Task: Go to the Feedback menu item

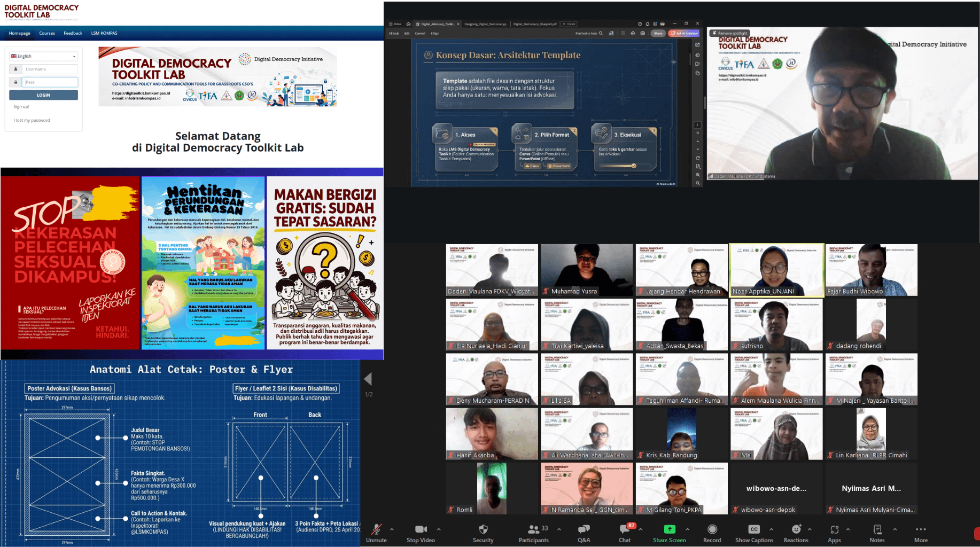Action: (x=73, y=33)
